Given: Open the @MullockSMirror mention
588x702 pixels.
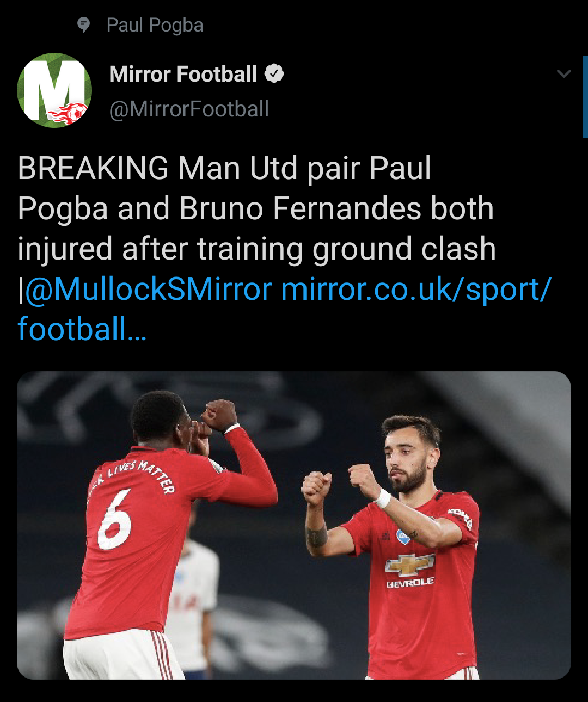Looking at the screenshot, I should pos(148,289).
